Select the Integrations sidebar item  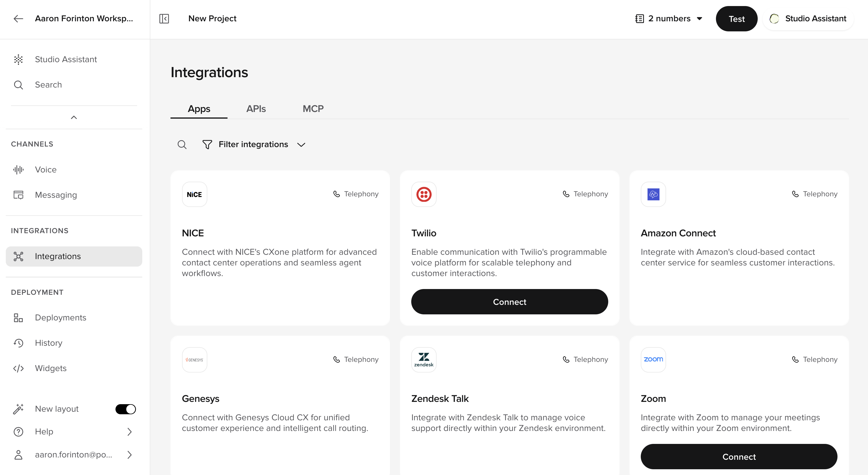coord(74,256)
